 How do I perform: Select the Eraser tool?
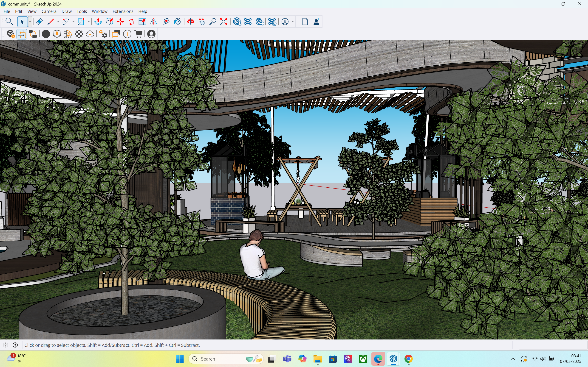tap(39, 22)
